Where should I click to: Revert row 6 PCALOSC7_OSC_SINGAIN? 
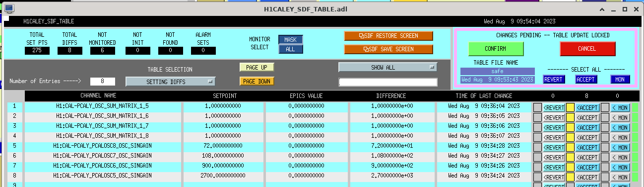point(554,157)
